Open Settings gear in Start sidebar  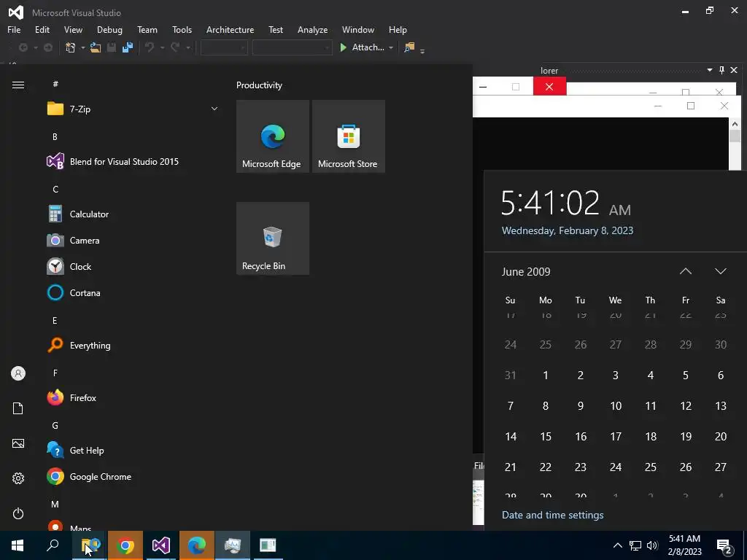point(18,478)
